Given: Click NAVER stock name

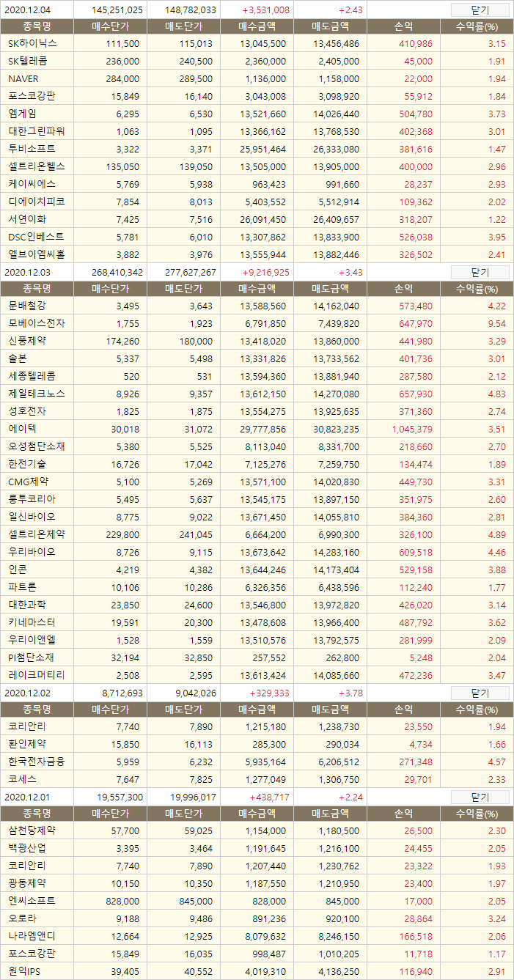Looking at the screenshot, I should (x=23, y=79).
